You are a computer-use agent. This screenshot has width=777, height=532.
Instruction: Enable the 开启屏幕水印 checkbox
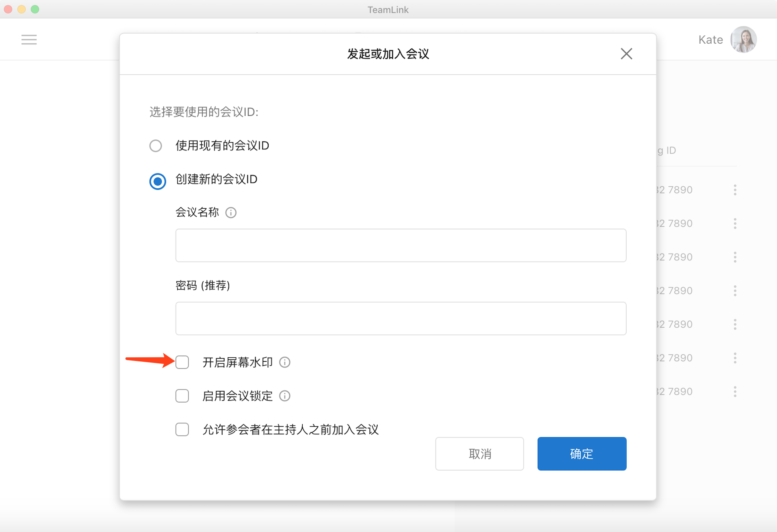182,362
